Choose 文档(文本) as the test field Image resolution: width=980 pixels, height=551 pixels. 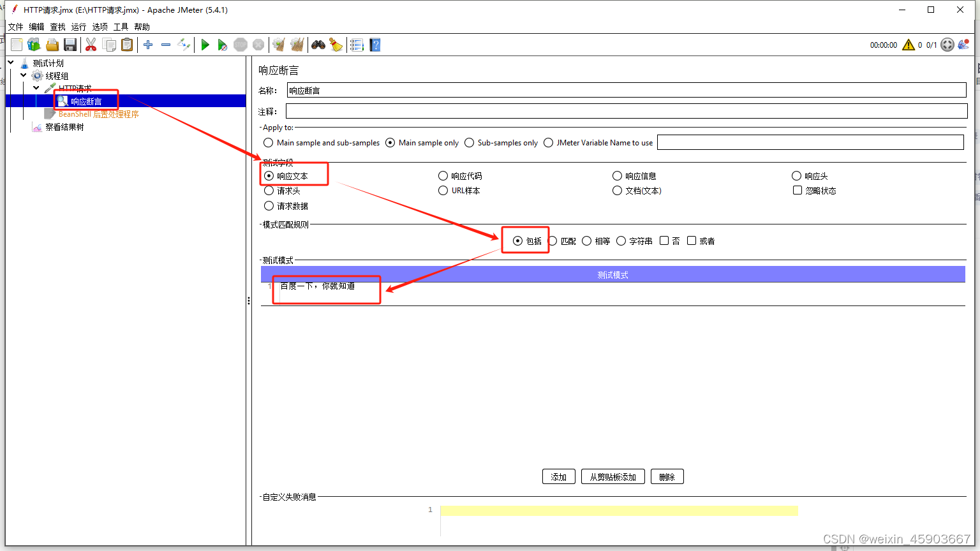637,191
